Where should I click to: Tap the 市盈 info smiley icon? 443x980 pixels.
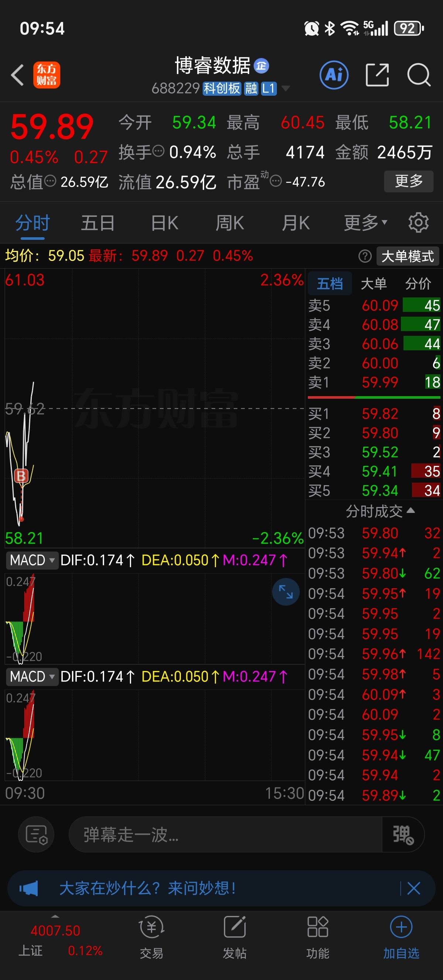(x=276, y=181)
